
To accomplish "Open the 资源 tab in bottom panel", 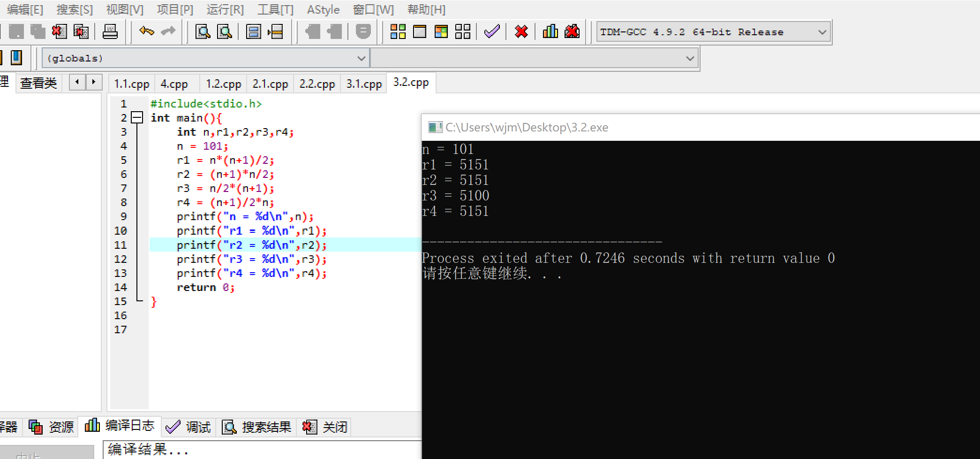I will tap(51, 427).
